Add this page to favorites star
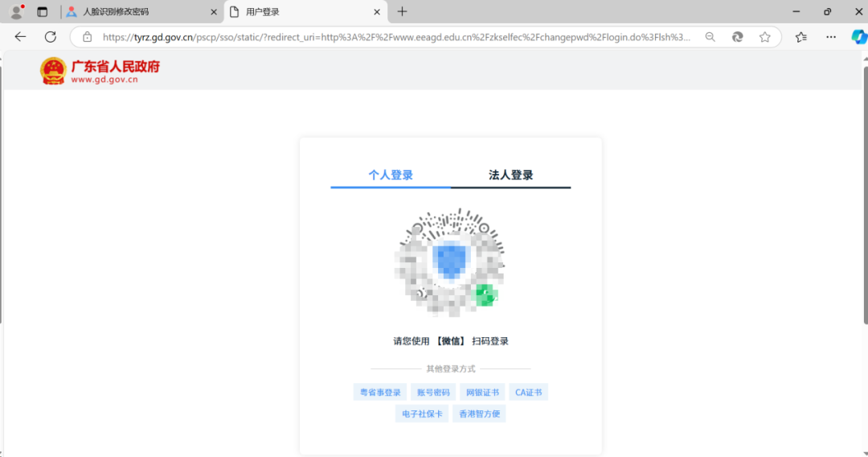868x457 pixels. 764,37
